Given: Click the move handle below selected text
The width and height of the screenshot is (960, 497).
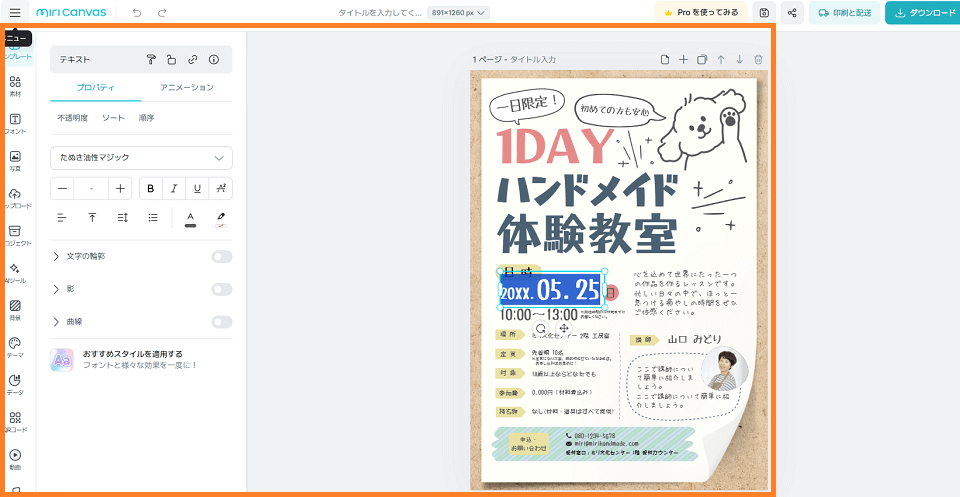Looking at the screenshot, I should click(564, 328).
